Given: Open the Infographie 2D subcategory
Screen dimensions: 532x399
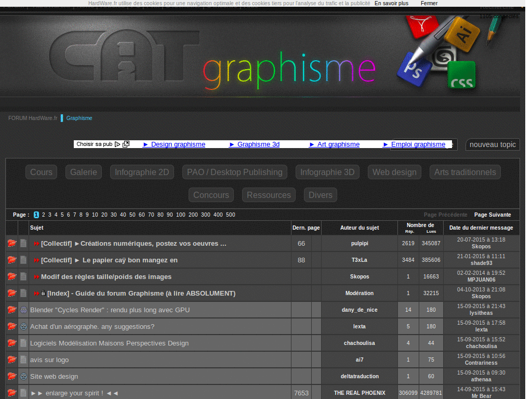Looking at the screenshot, I should pos(142,172).
